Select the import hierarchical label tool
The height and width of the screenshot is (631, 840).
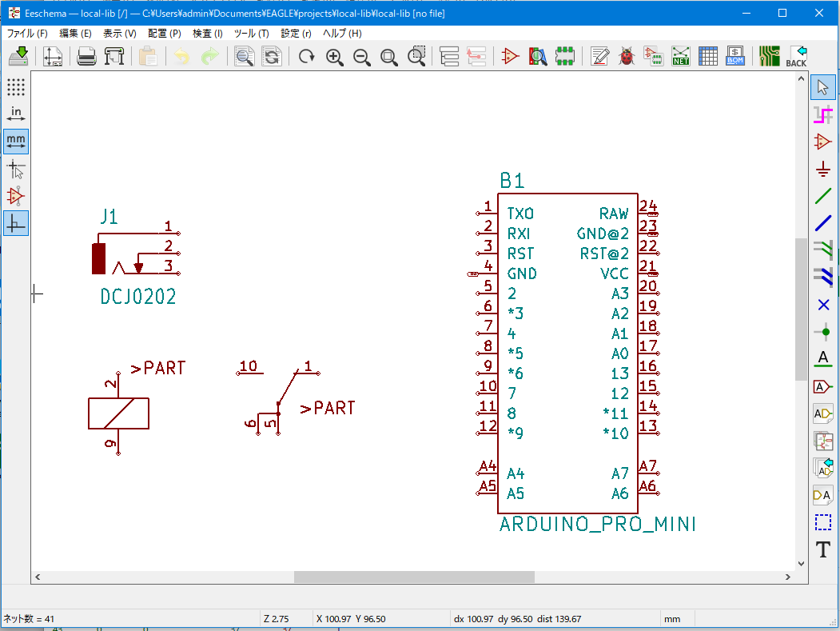[x=823, y=468]
